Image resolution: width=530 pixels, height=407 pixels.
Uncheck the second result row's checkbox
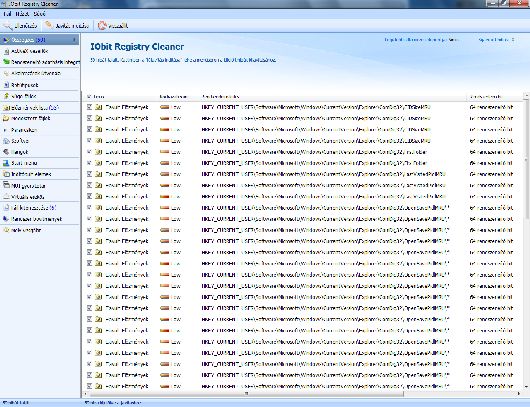tap(89, 118)
